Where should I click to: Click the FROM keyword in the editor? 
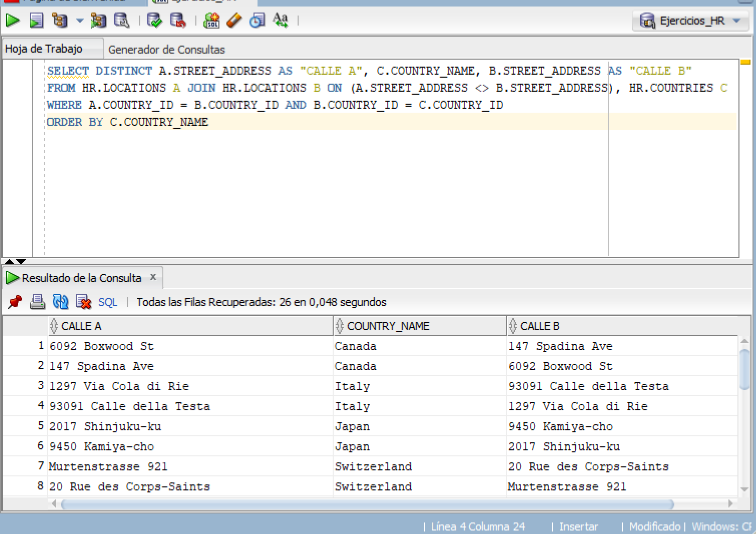pos(61,88)
